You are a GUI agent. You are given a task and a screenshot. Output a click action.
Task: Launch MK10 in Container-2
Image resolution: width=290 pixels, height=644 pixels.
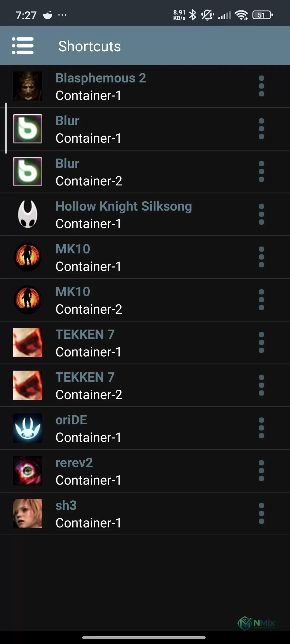click(x=145, y=300)
